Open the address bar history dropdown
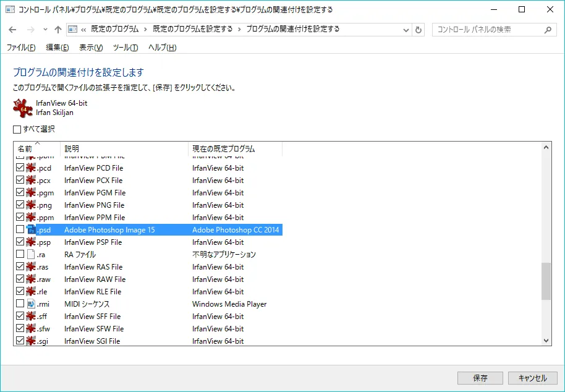This screenshot has height=392, width=565. [406, 30]
